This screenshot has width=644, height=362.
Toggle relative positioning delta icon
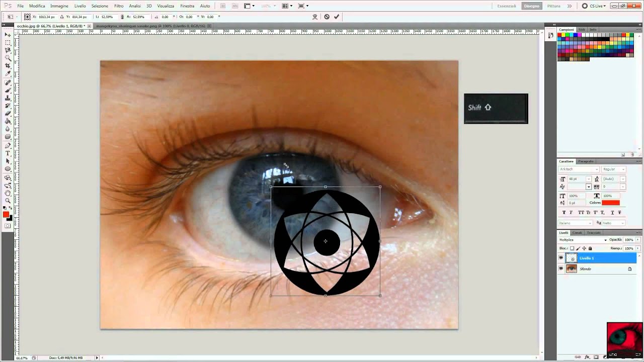62,17
